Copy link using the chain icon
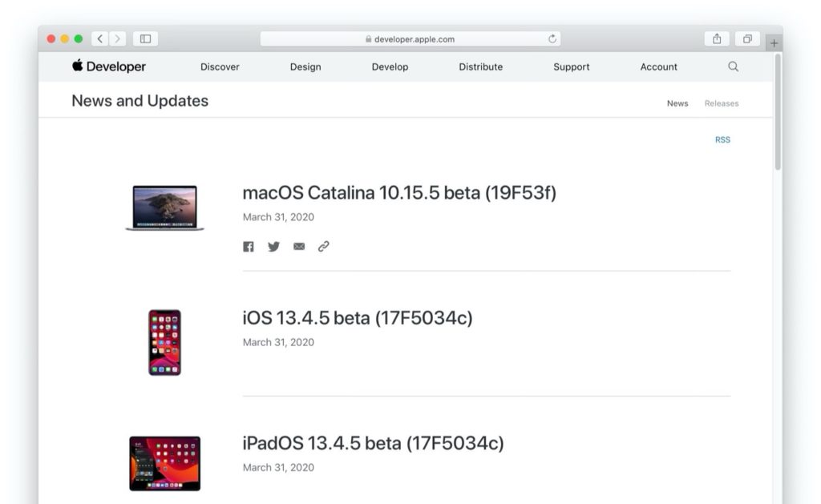This screenshot has height=504, width=821. coord(324,247)
